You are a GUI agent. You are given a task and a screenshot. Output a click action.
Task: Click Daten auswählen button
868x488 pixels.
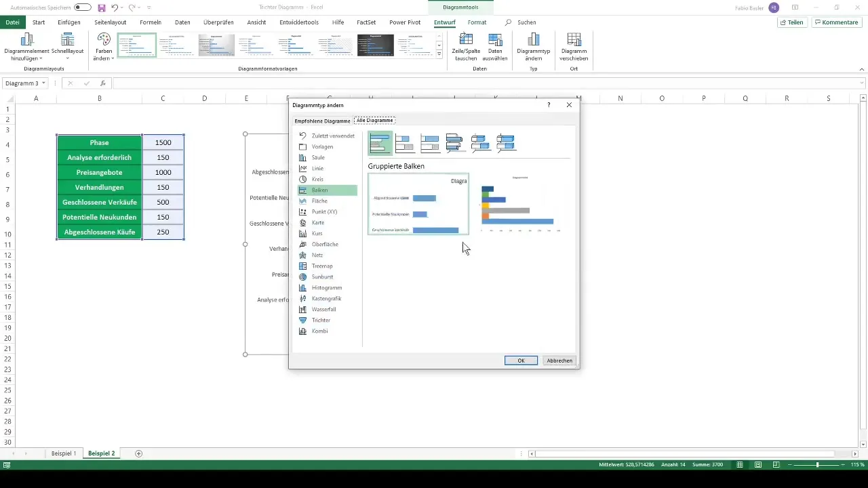tap(495, 47)
